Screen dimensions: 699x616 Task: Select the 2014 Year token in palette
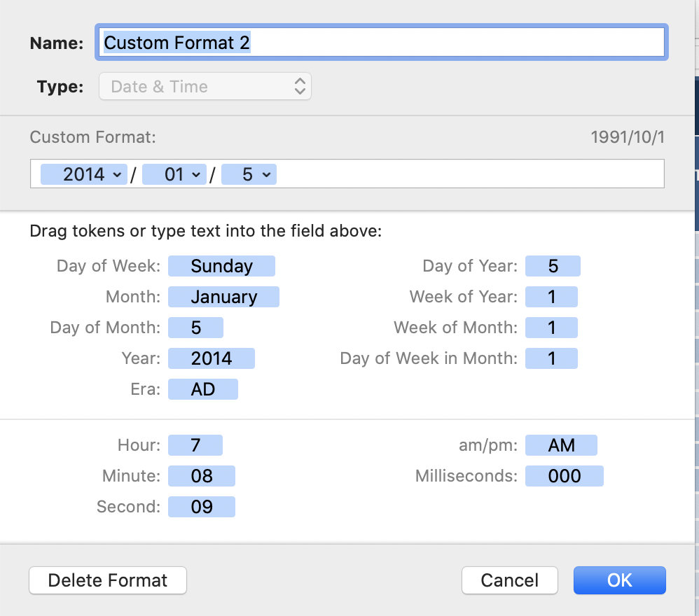pyautogui.click(x=212, y=358)
